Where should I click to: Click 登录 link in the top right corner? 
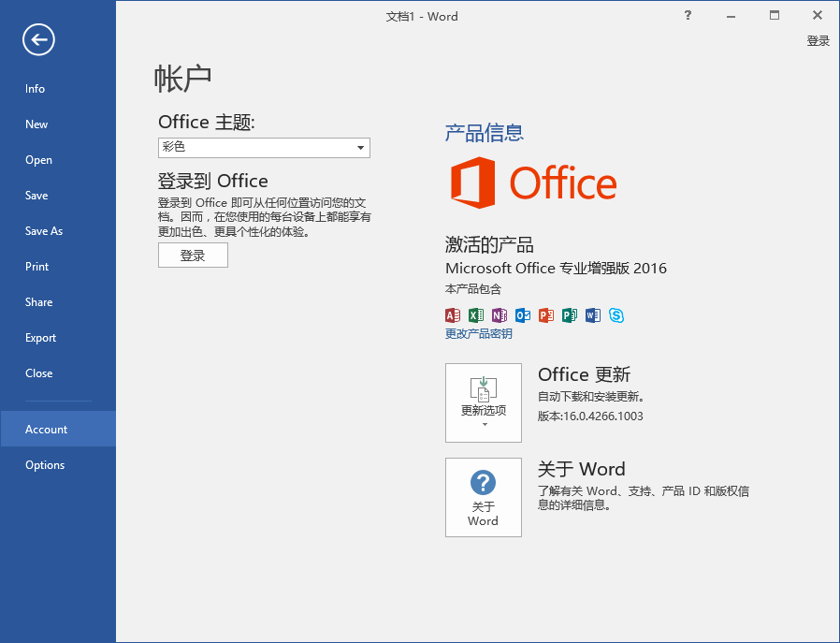(818, 41)
